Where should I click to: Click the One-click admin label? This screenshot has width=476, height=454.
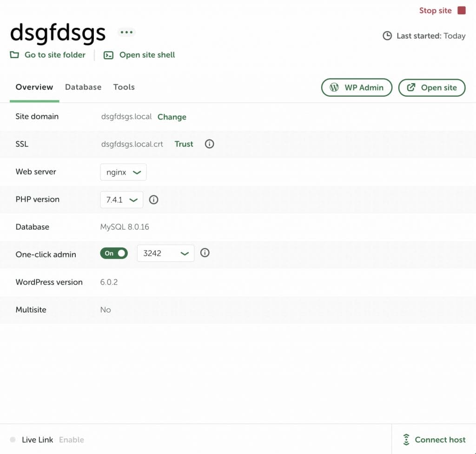(46, 254)
